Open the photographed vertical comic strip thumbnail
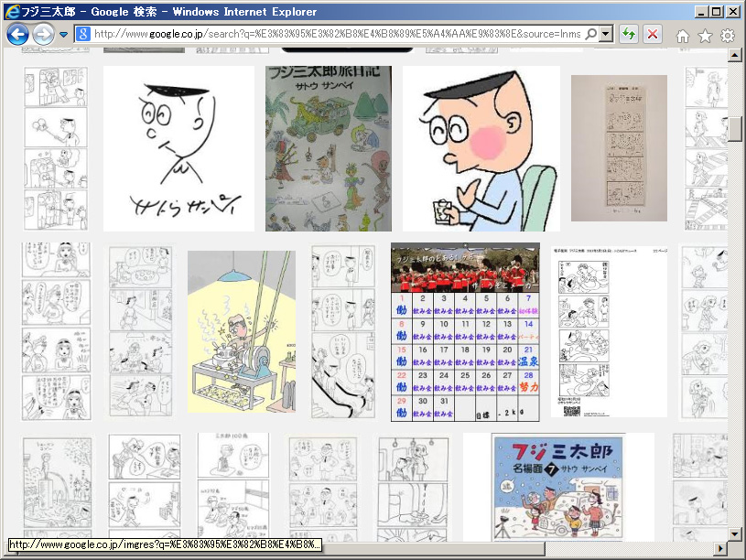This screenshot has width=746, height=560. [619, 148]
